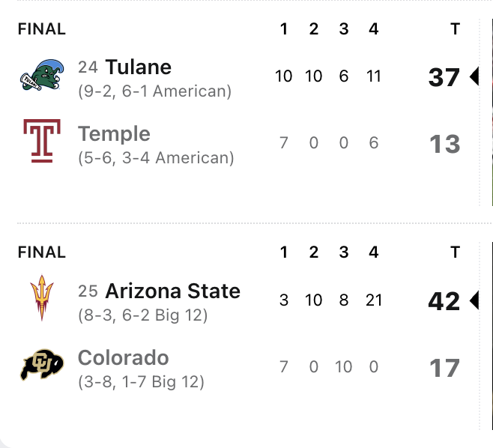Viewport: 493px width, 448px height.
Task: Open the Tulane team page link
Action: coord(139,67)
